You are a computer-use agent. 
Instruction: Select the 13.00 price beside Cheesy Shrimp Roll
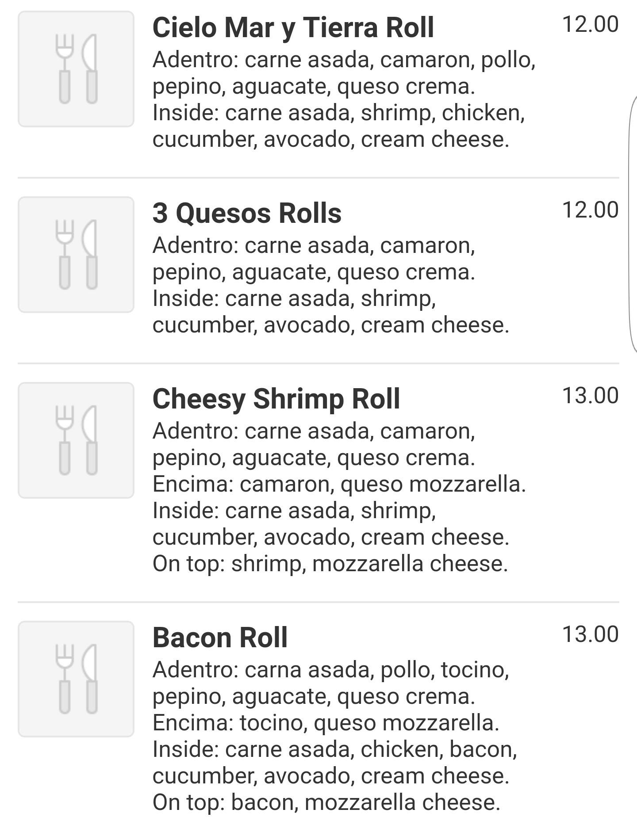590,395
